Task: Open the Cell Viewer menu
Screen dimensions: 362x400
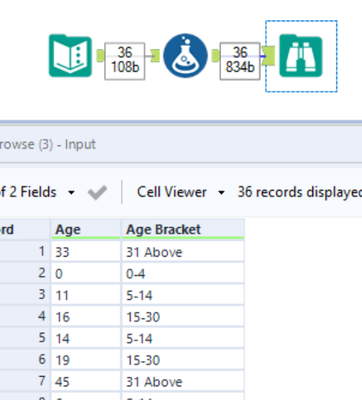Action: click(x=172, y=192)
